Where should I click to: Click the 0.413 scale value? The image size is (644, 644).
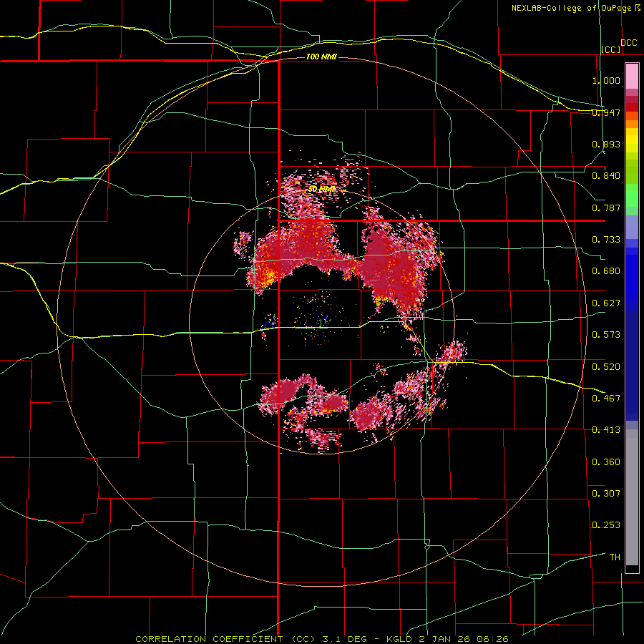pos(606,430)
